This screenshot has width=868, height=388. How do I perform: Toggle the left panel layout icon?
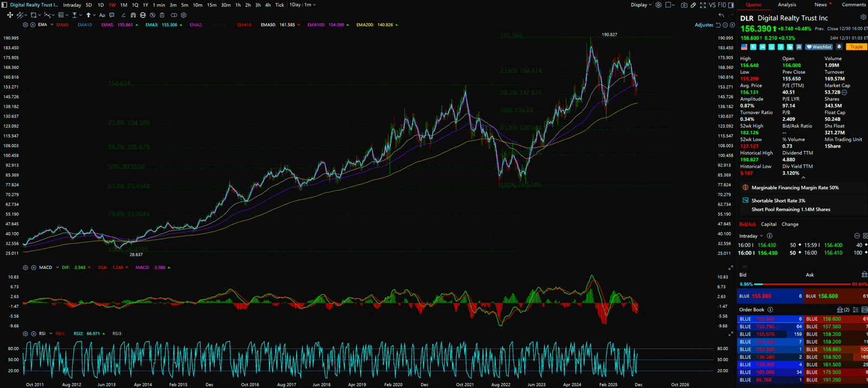(x=5, y=5)
